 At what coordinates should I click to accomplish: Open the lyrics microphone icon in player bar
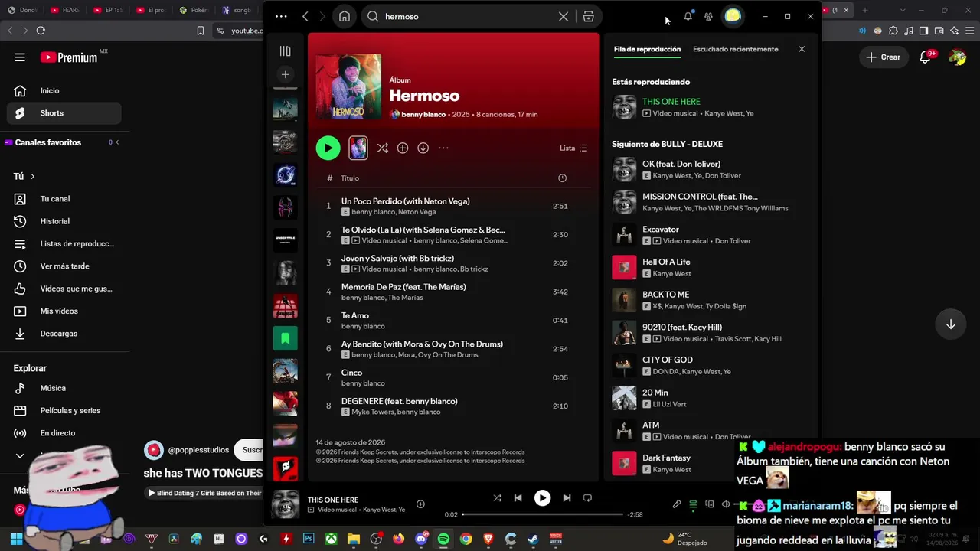point(676,504)
